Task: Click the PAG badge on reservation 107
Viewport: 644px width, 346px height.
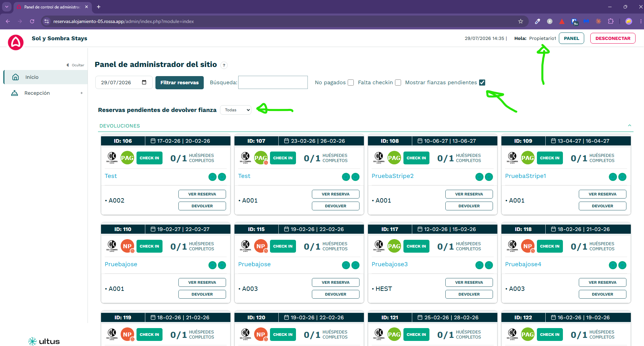Action: pyautogui.click(x=261, y=158)
